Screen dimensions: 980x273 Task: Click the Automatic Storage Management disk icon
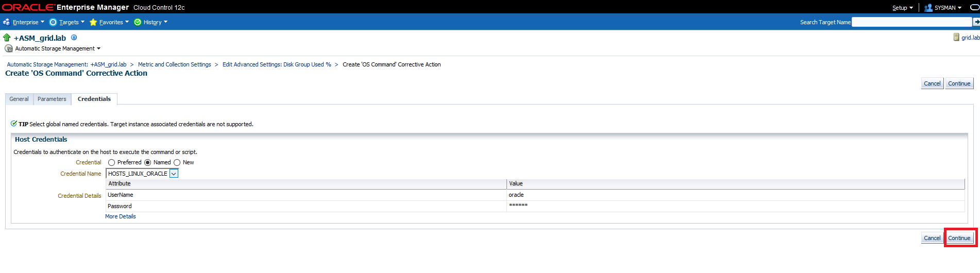9,48
